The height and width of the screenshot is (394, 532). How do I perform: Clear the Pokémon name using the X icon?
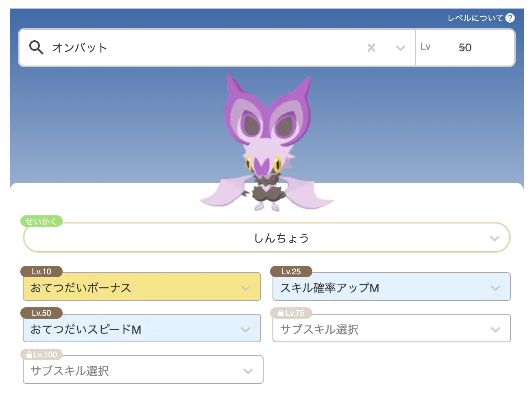tap(371, 48)
